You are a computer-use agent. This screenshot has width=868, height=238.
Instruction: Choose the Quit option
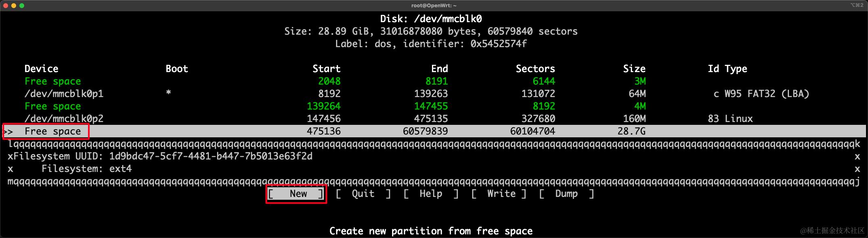pyautogui.click(x=363, y=194)
